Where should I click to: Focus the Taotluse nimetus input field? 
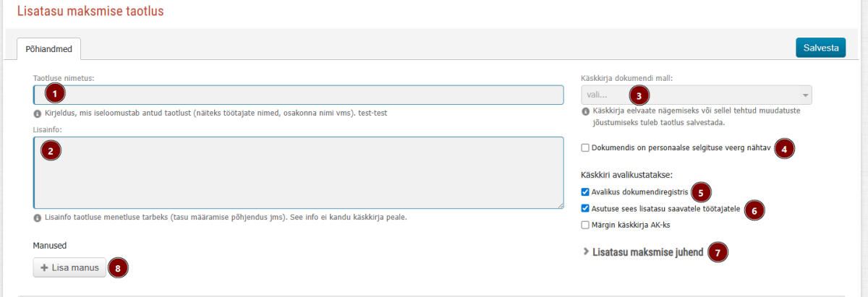pos(298,95)
